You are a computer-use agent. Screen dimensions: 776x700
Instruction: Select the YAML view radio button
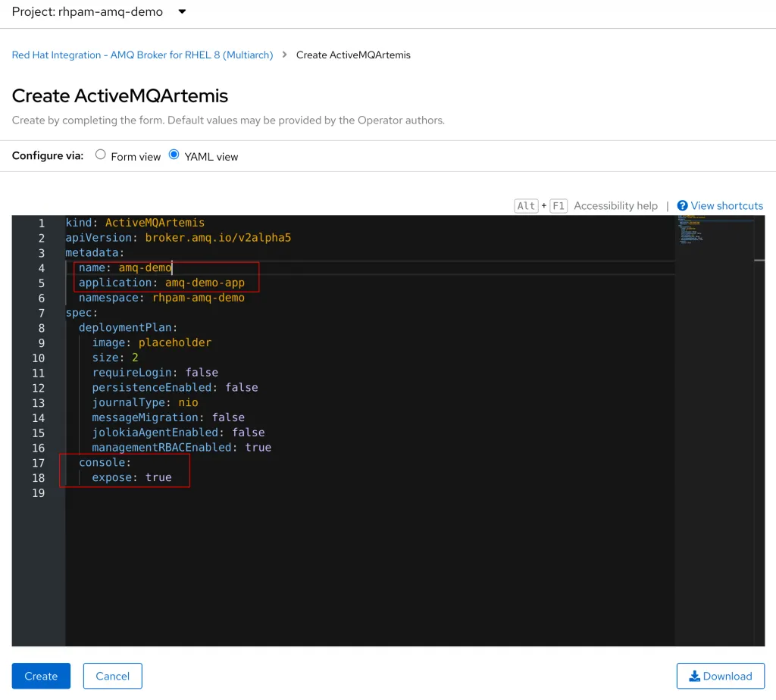174,155
